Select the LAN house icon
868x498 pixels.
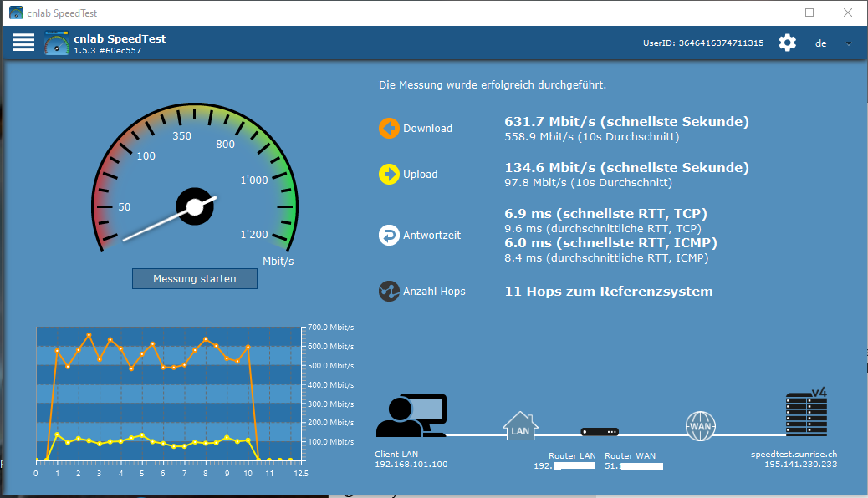point(520,426)
